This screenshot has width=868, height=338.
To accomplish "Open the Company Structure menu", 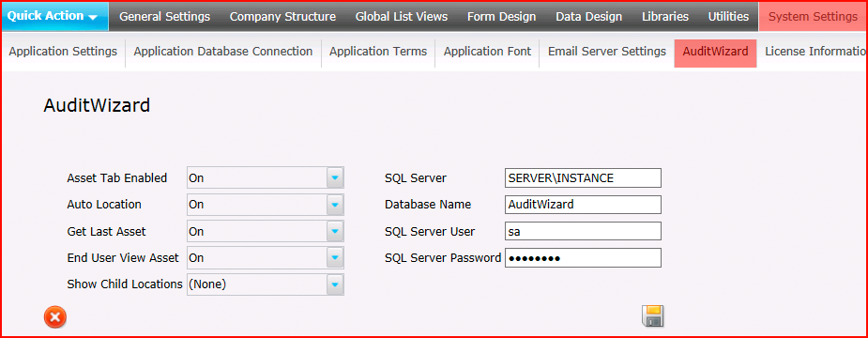I will tap(282, 17).
